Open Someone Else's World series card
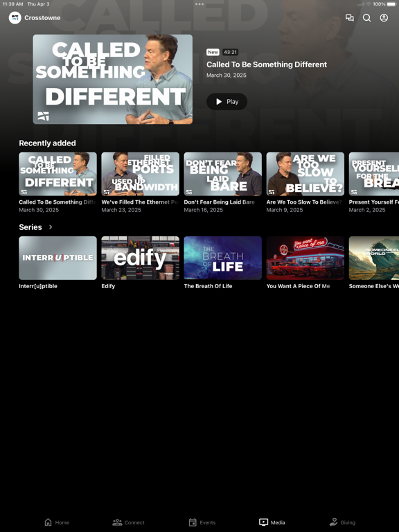This screenshot has height=532, width=399. click(374, 258)
